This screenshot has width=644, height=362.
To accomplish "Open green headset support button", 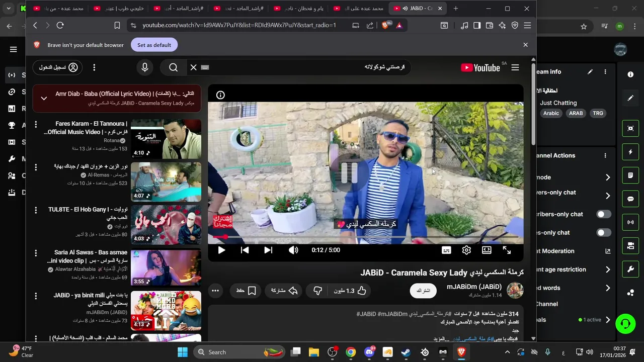I will click(x=625, y=323).
